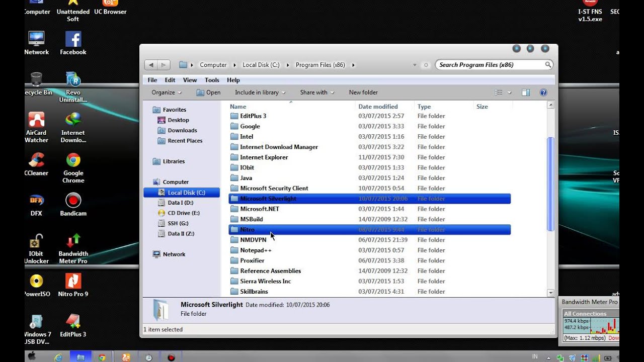Open File menu
This screenshot has width=644, height=362.
pos(152,80)
